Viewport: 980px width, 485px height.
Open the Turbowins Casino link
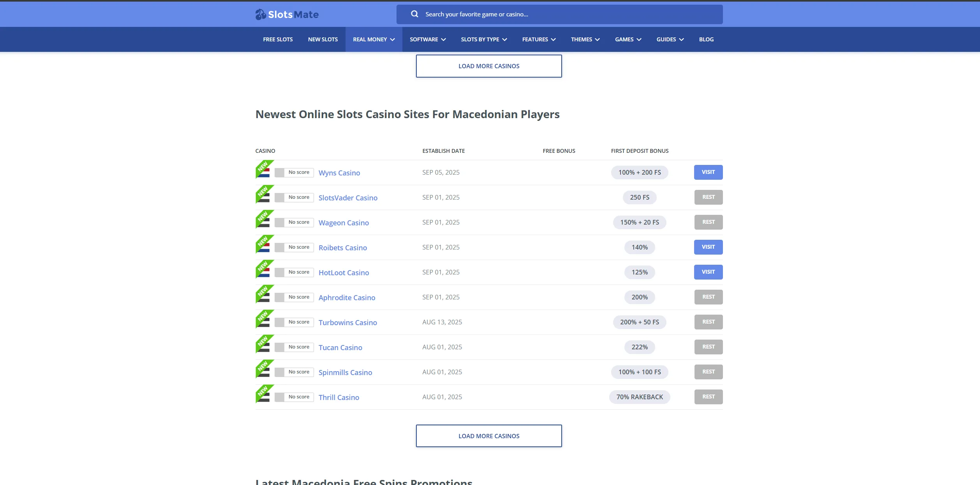[x=348, y=322]
